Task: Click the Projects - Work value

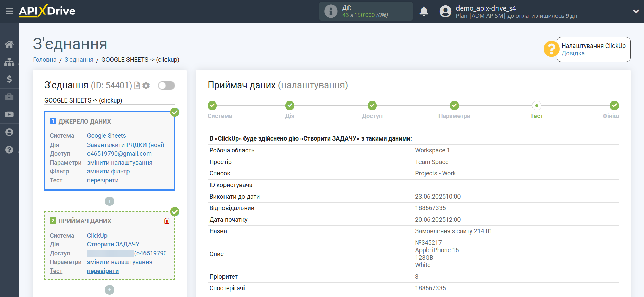Action: [435, 173]
